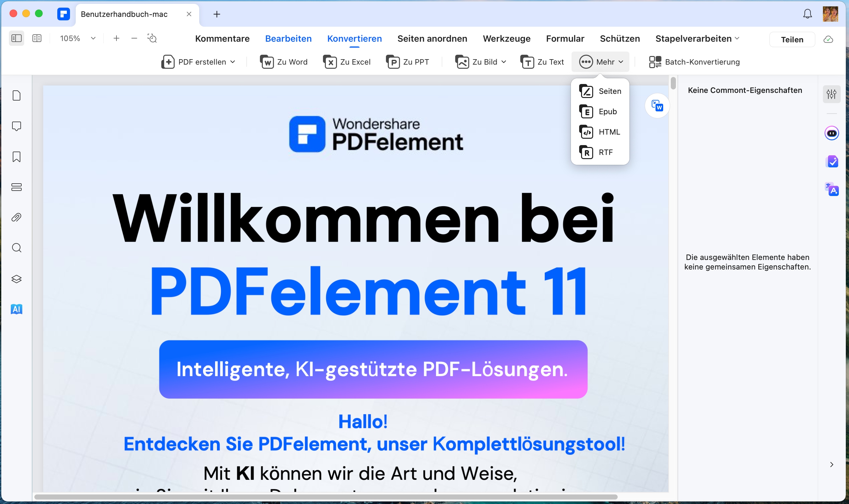Image resolution: width=849 pixels, height=504 pixels.
Task: Click the Hallo! heading text
Action: pyautogui.click(x=363, y=422)
